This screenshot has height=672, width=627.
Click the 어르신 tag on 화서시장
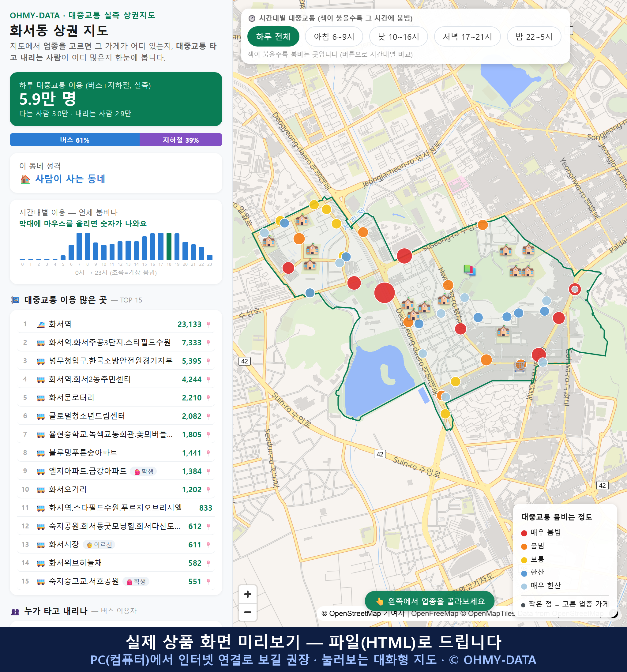tap(99, 545)
